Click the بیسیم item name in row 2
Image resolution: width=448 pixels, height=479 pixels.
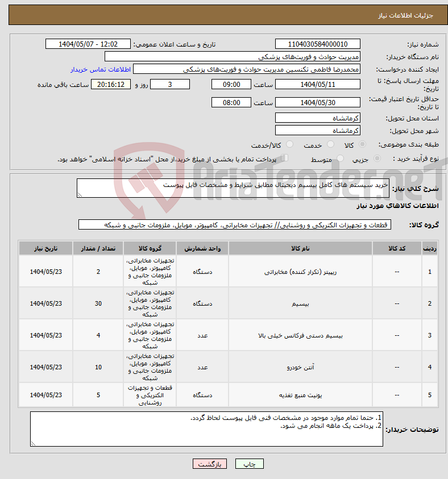pos(300,303)
